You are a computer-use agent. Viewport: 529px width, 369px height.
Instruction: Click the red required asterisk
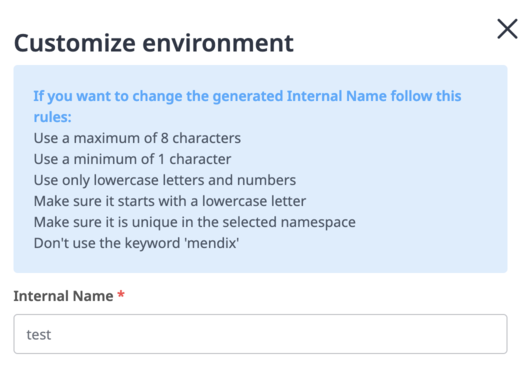(121, 294)
